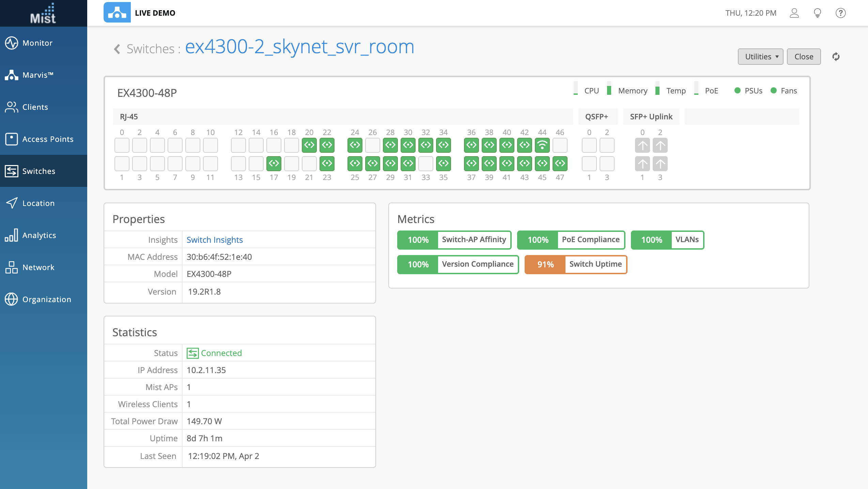Click the CPU usage indicator bar
This screenshot has height=489, width=868.
[575, 89]
